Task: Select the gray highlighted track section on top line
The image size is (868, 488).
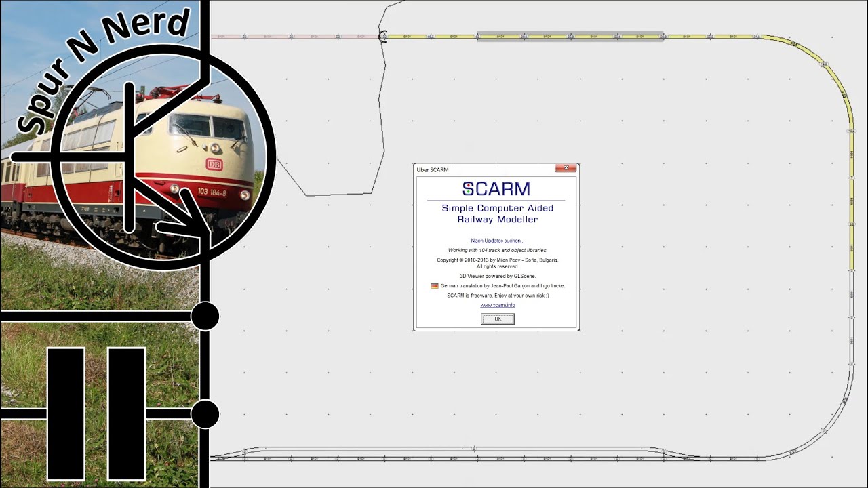Action: tap(570, 36)
